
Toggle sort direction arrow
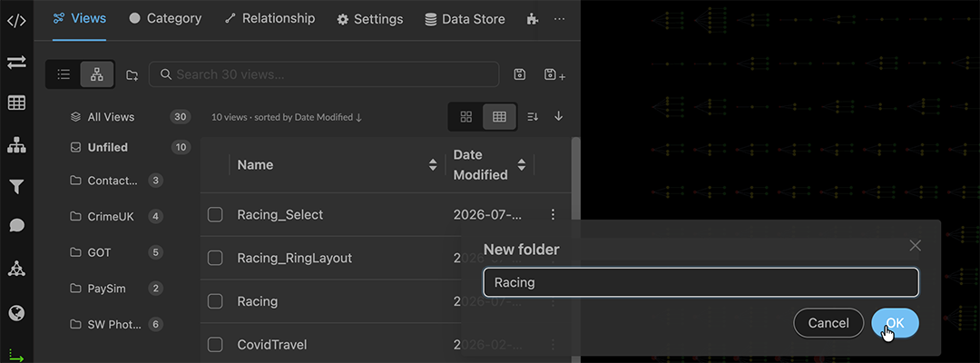pyautogui.click(x=559, y=116)
